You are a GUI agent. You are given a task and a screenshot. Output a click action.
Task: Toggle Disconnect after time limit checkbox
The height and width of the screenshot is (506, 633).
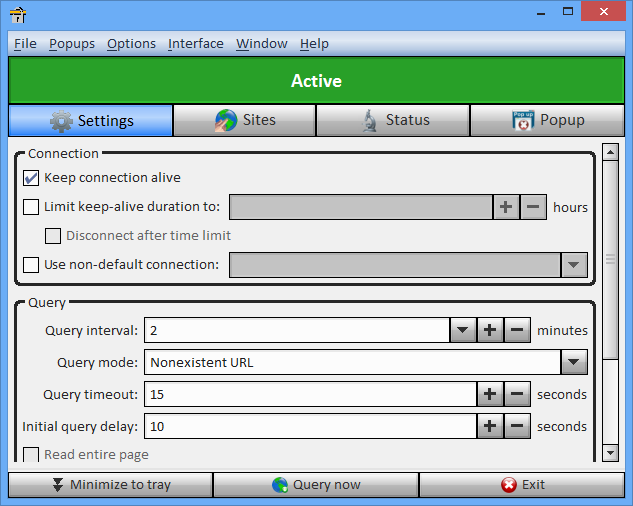[x=53, y=236]
